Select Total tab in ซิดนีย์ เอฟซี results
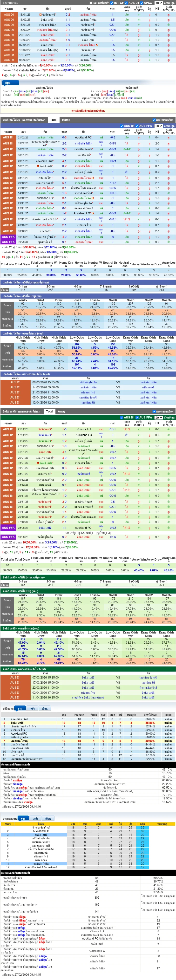This screenshot has width=176, height=980. pos(49,411)
